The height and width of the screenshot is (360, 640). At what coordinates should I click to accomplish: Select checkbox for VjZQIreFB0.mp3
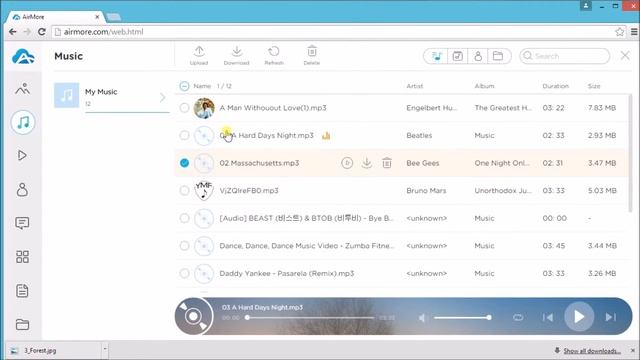click(184, 191)
